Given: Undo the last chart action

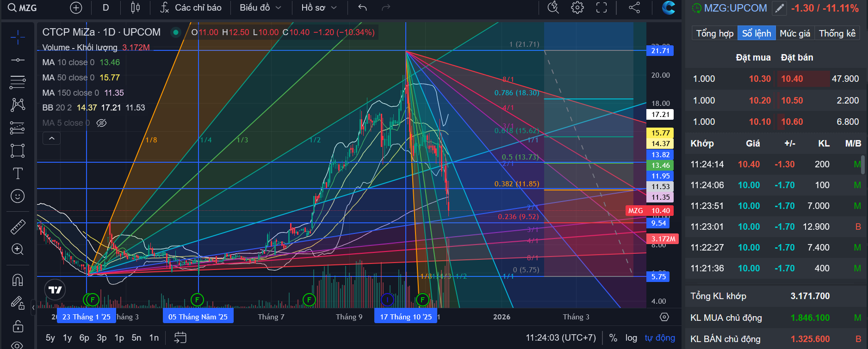Looking at the screenshot, I should [x=362, y=8].
